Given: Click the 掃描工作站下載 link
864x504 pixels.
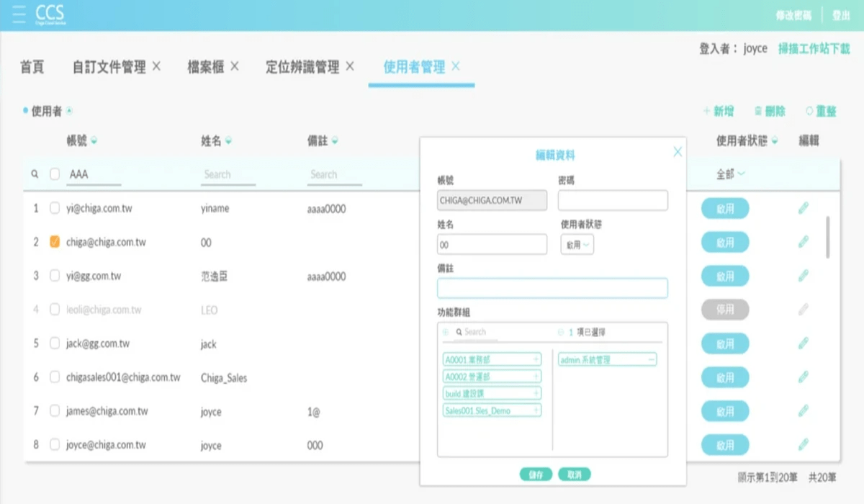Looking at the screenshot, I should (x=814, y=48).
